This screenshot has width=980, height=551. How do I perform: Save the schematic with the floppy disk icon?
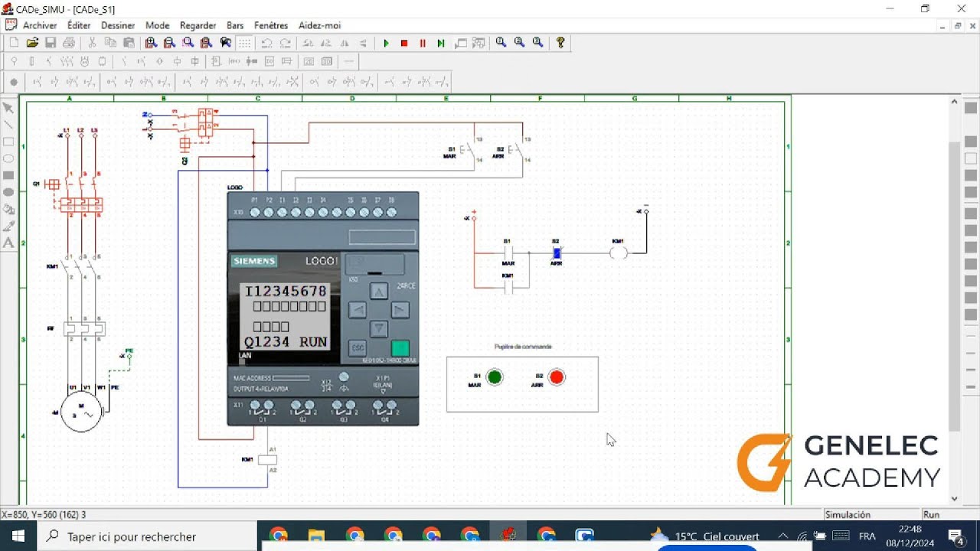point(51,43)
